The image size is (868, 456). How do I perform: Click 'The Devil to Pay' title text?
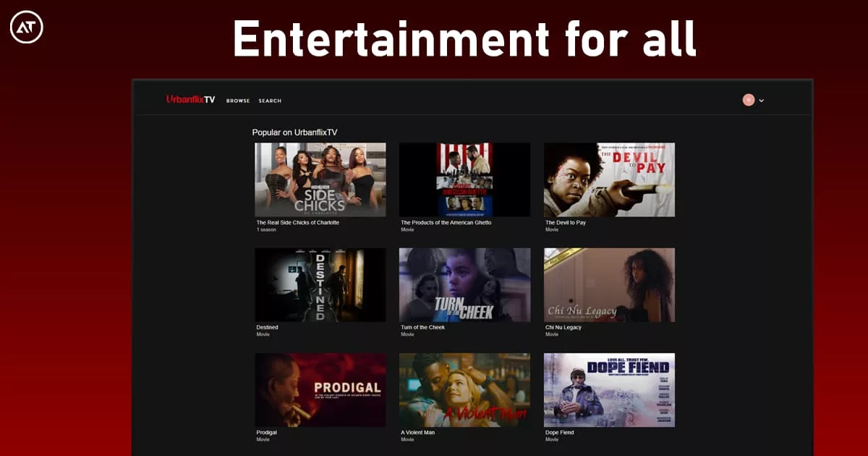tap(566, 222)
